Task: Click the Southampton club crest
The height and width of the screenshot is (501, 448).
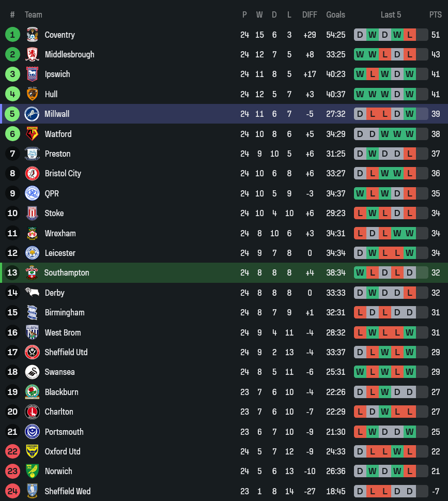Action: 32,272
